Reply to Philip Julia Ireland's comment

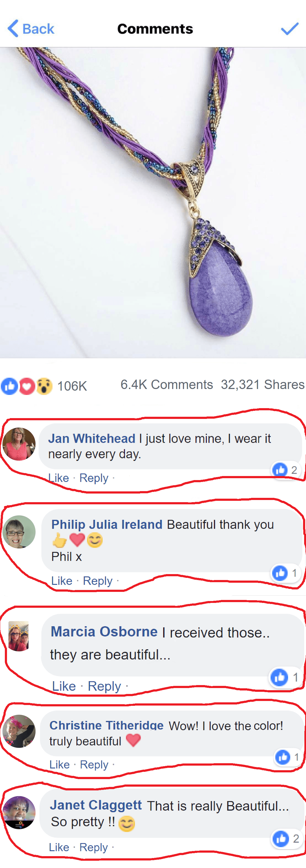click(98, 581)
